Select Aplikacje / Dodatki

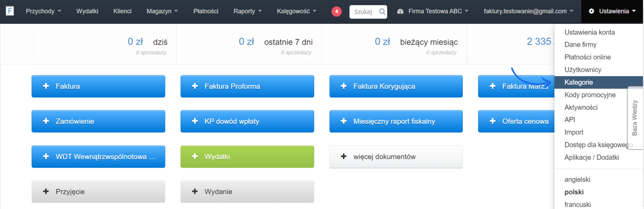click(x=592, y=157)
